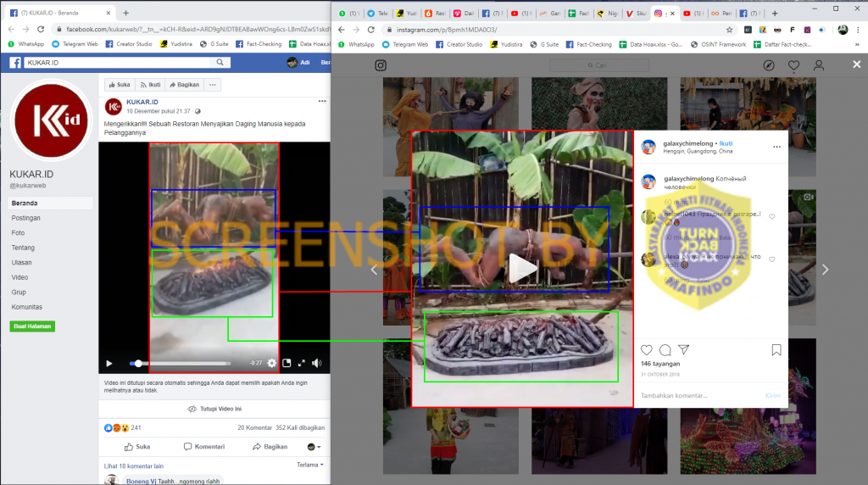
Task: Like the Instagram post heart icon
Action: tap(647, 350)
